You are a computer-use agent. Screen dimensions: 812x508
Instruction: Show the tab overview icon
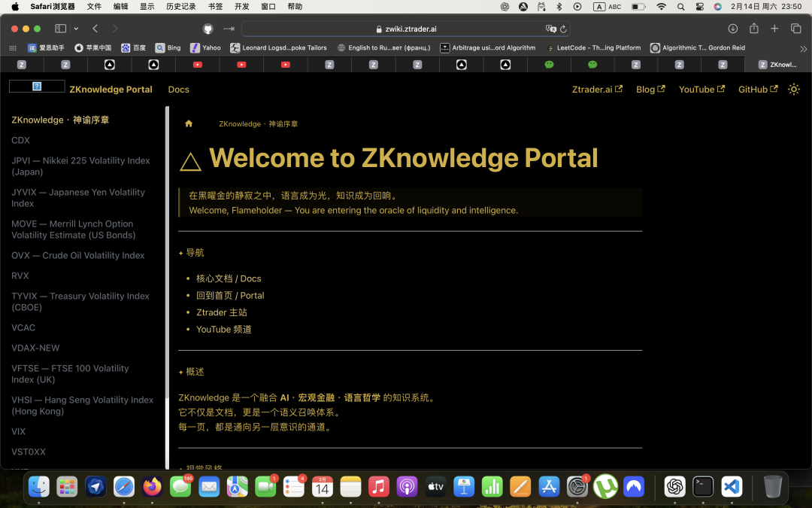[x=795, y=29]
